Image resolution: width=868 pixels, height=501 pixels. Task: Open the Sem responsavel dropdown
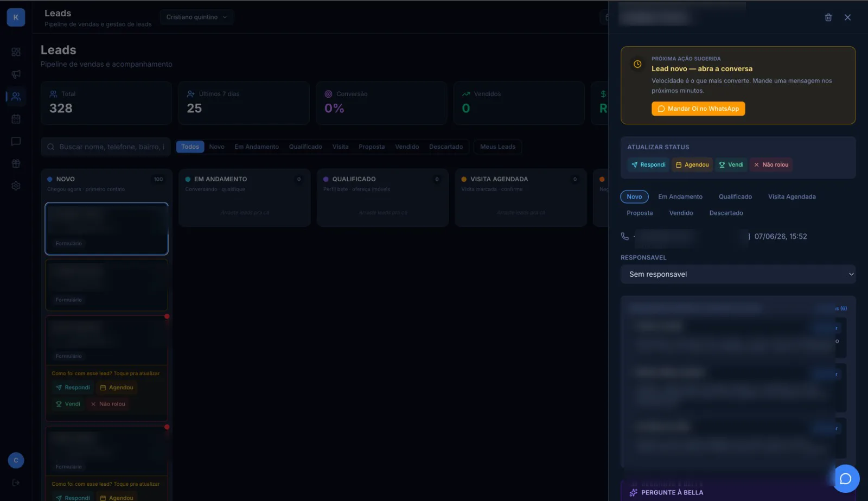click(x=738, y=274)
